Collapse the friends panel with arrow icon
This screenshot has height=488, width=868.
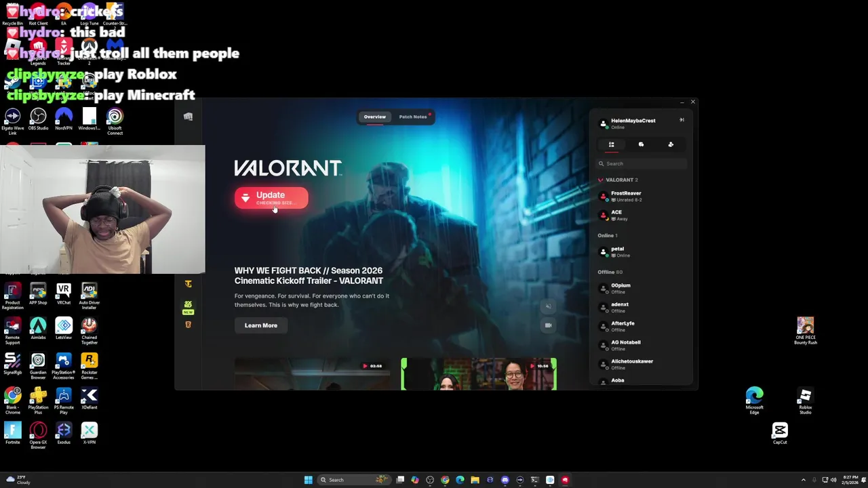coord(682,120)
